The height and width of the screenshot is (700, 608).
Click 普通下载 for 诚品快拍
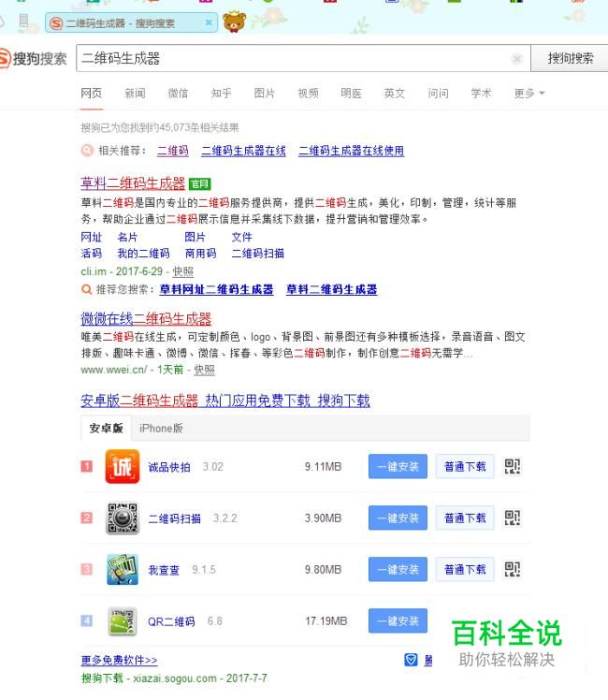pos(465,467)
